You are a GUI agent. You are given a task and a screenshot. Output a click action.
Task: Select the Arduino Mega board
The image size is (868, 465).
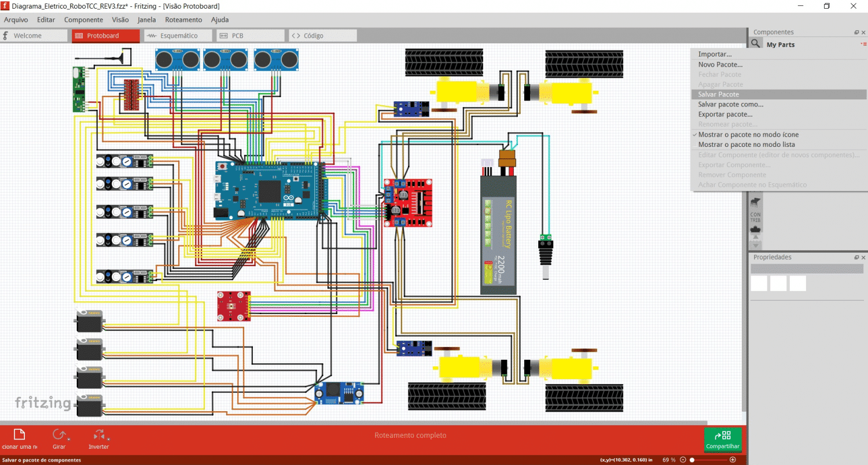pos(270,190)
